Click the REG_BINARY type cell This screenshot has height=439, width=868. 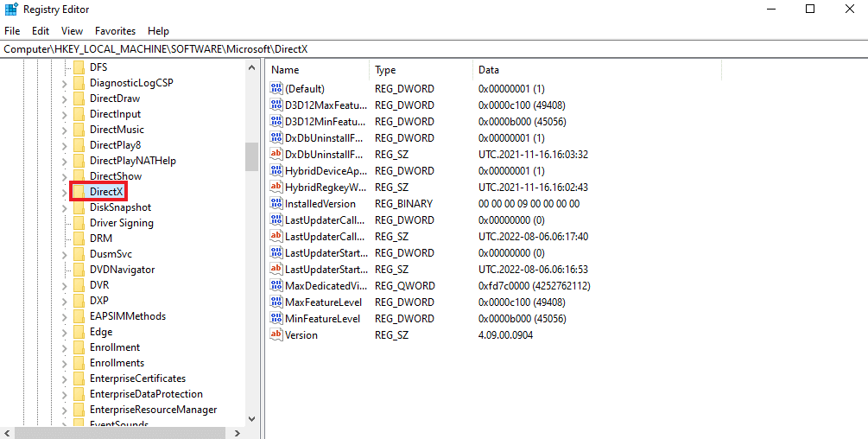tap(403, 204)
